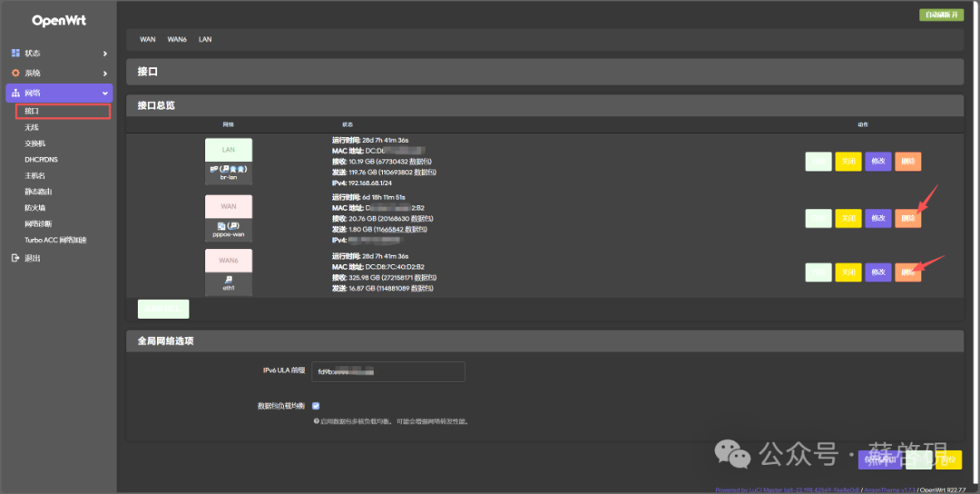The height and width of the screenshot is (494, 980).
Task: Click the IPv6 ULA 前缀 input field
Action: (x=388, y=371)
